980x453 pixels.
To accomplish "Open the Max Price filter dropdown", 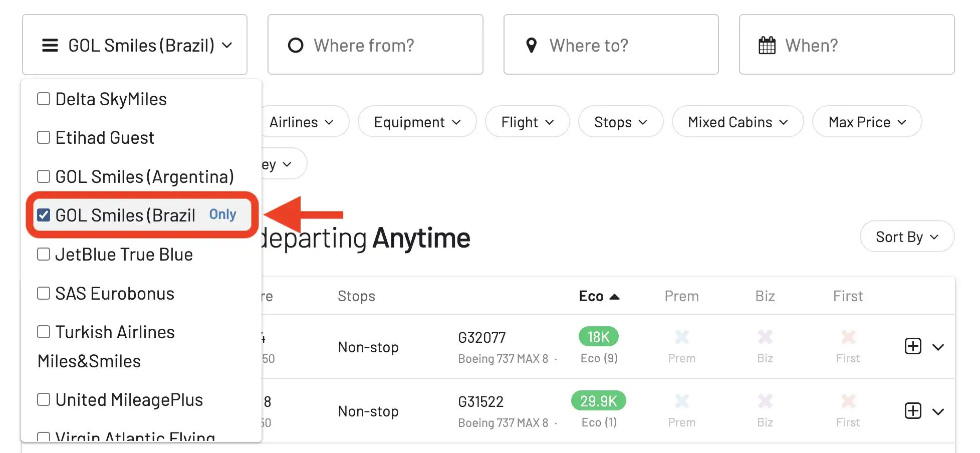I will click(x=867, y=122).
